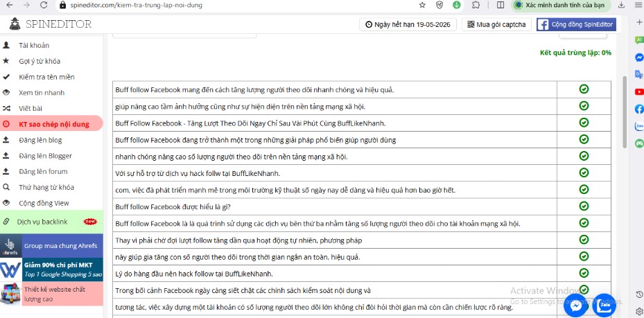The width and height of the screenshot is (644, 318).
Task: Click the Messenger icon in right sidebar
Action: point(638,58)
